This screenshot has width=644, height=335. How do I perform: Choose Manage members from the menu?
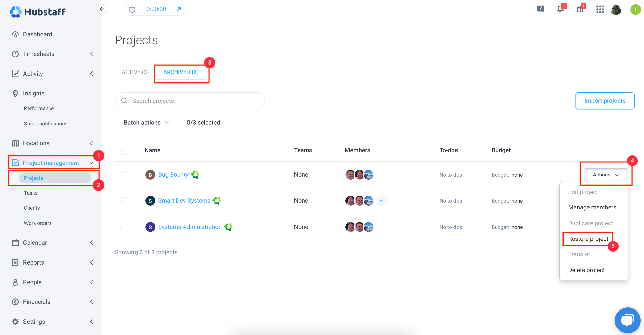coord(592,207)
